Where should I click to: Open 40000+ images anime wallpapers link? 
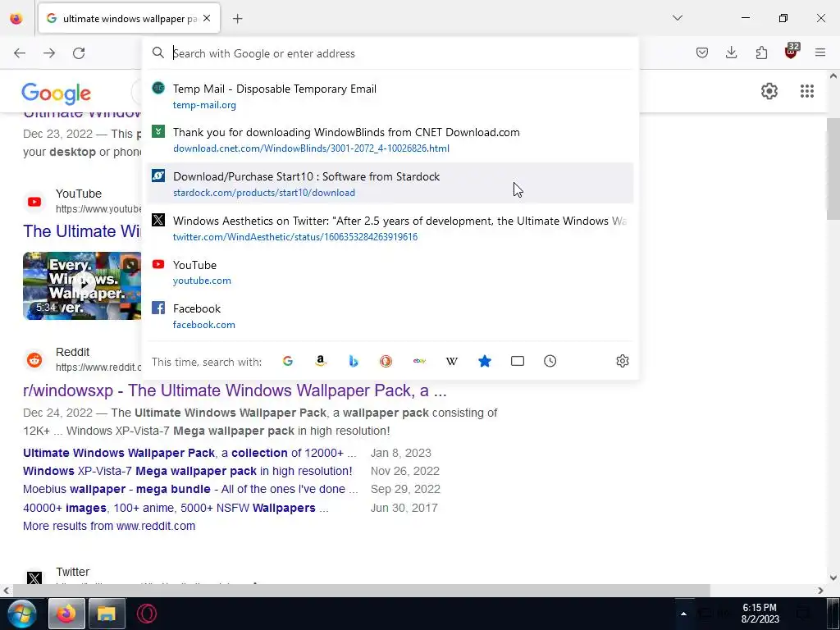(x=176, y=507)
